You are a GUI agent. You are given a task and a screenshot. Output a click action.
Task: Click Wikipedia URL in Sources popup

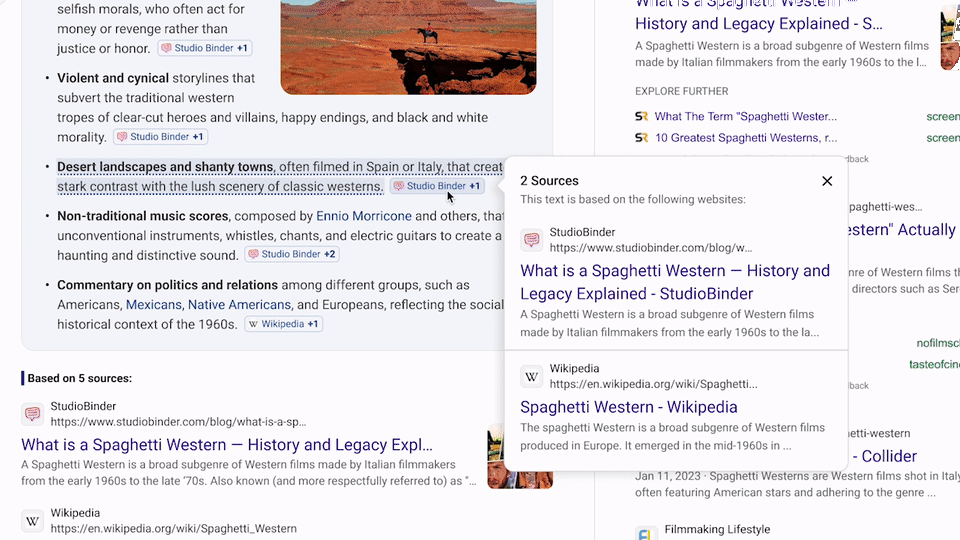[653, 384]
